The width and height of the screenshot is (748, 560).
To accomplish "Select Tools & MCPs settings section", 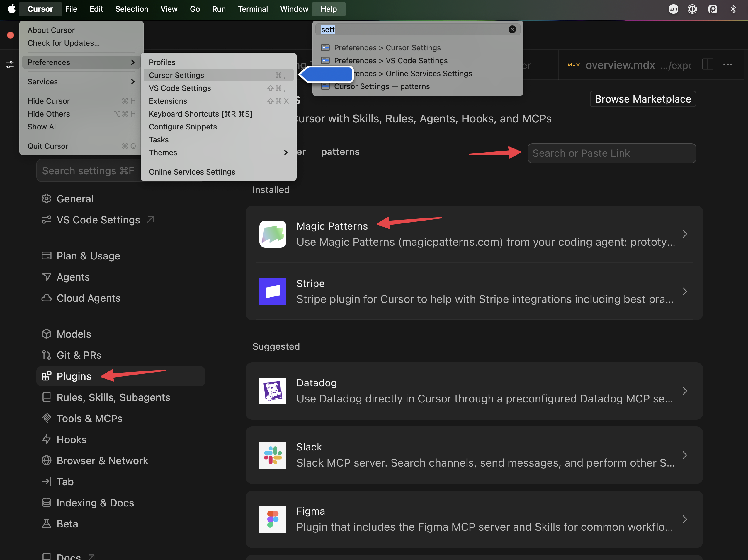I will point(89,418).
